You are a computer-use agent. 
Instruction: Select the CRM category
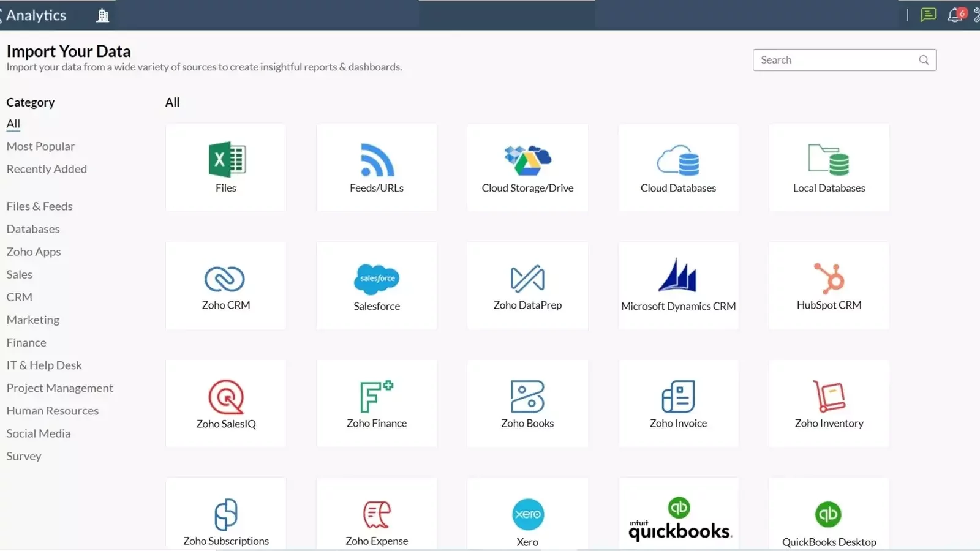[20, 297]
